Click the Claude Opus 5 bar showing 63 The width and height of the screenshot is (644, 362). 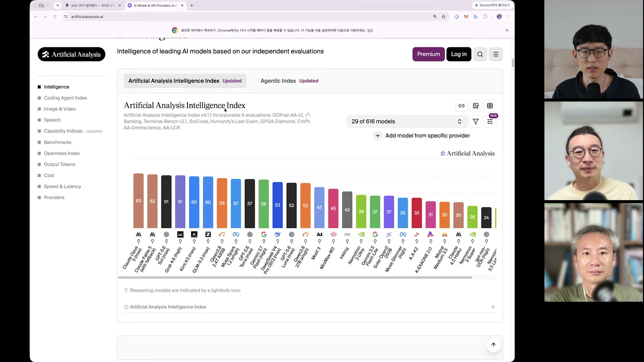pyautogui.click(x=139, y=201)
